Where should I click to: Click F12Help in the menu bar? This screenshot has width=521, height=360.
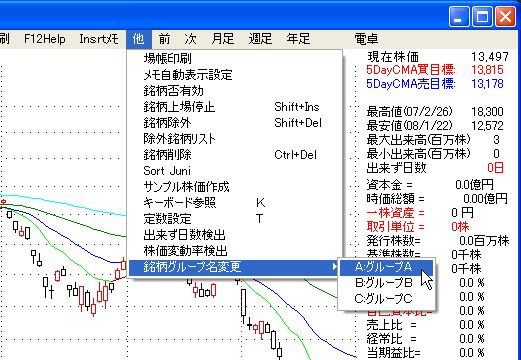tap(45, 39)
